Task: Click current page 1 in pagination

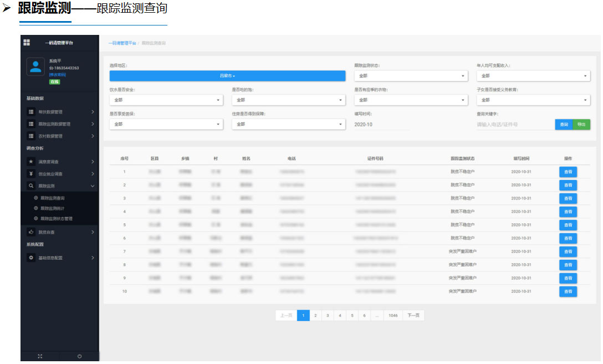Action: [x=303, y=316]
